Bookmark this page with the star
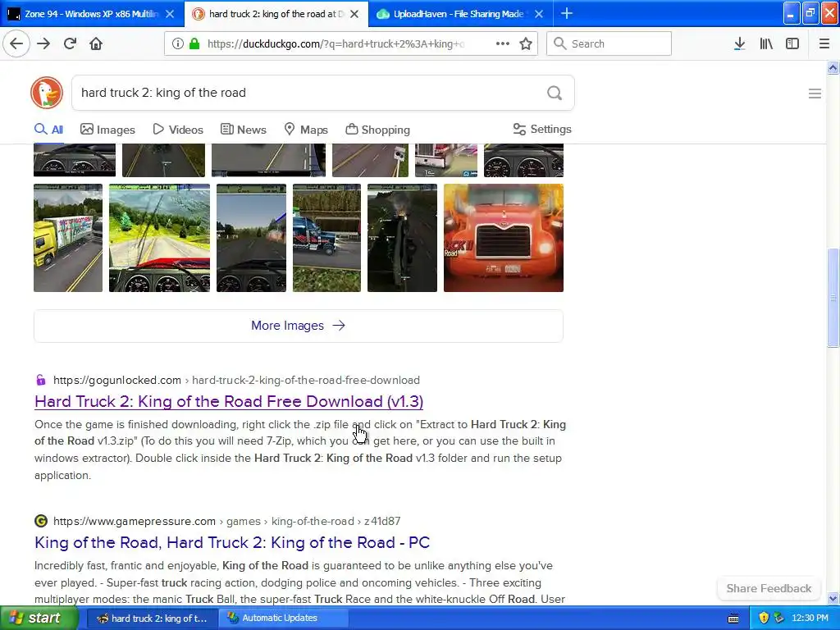This screenshot has height=630, width=840. click(526, 44)
